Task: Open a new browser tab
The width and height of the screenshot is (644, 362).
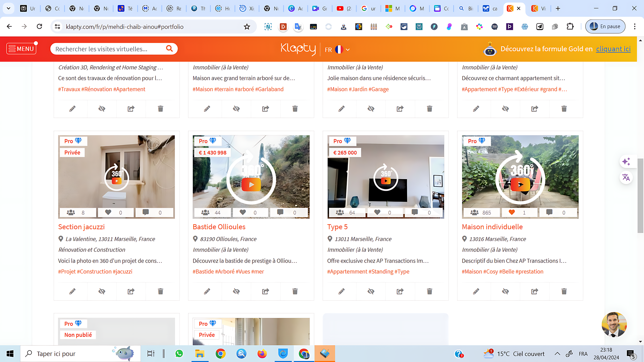Action: click(558, 8)
